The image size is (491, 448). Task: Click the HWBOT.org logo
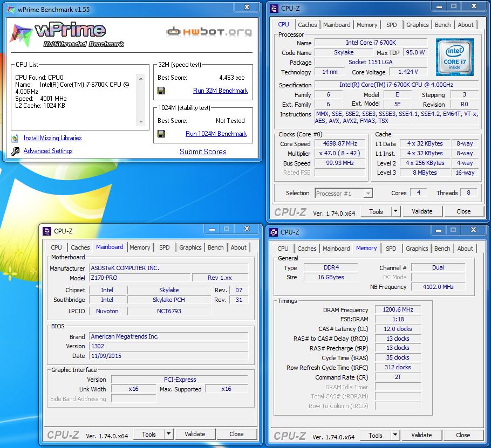[x=209, y=32]
